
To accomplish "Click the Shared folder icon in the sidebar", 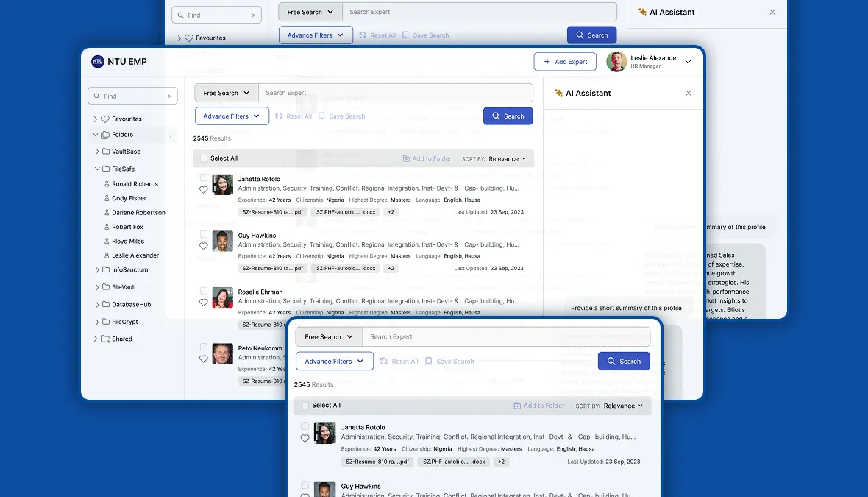I will tap(105, 339).
